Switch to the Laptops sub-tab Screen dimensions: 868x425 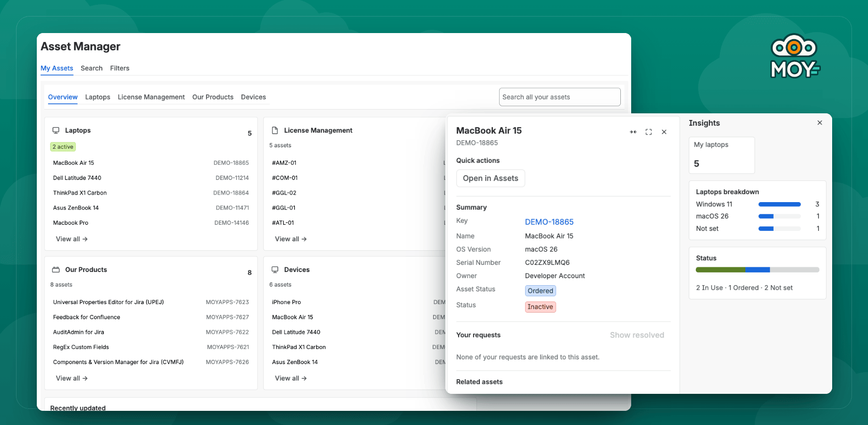98,97
